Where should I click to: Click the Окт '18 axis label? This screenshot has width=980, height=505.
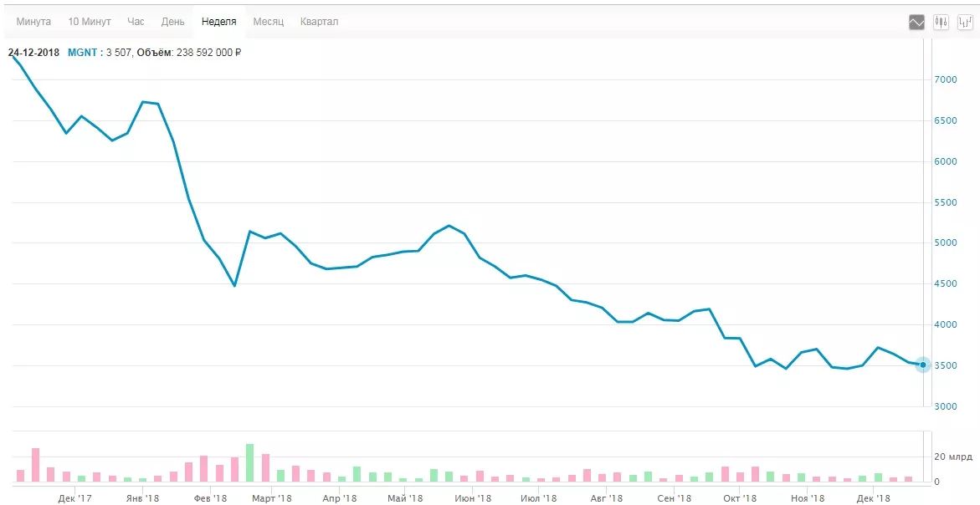pos(740,499)
